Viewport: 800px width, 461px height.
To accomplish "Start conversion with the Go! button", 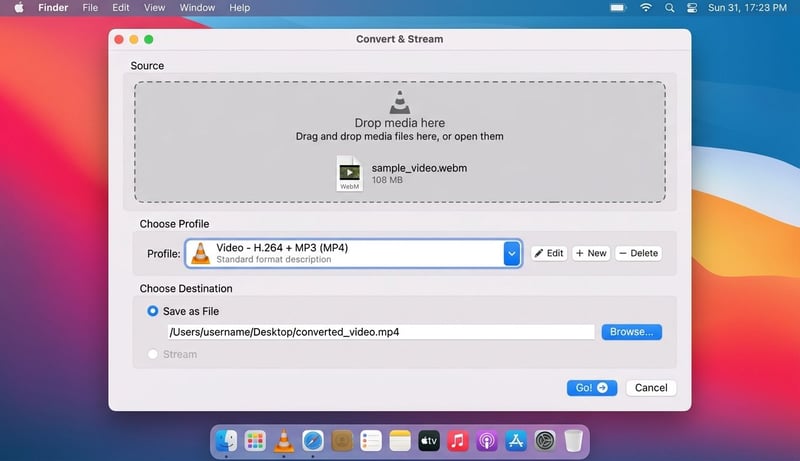I will point(592,388).
